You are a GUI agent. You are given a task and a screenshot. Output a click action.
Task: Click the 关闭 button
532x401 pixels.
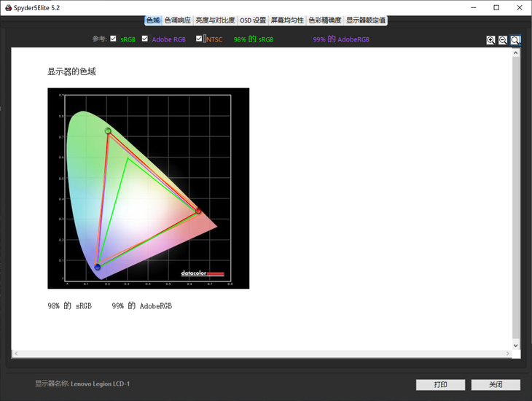pos(496,385)
